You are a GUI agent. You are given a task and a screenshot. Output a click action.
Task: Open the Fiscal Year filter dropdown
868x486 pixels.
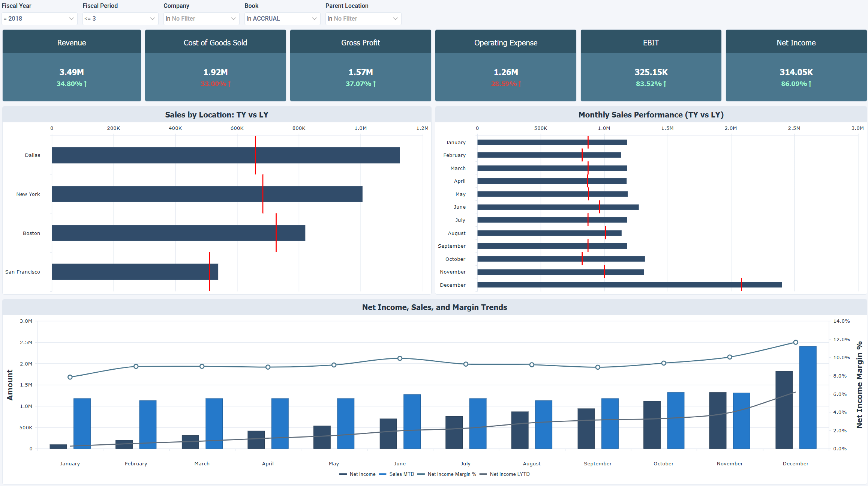(39, 18)
